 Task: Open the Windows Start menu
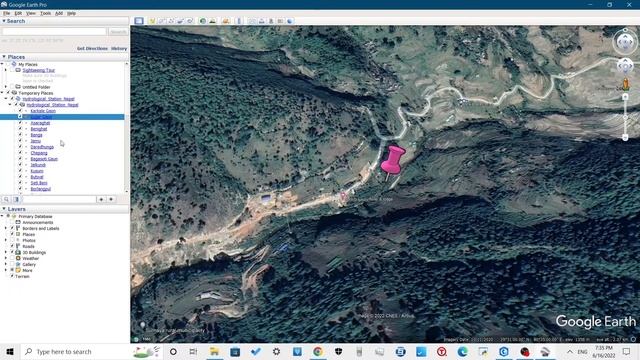pyautogui.click(x=10, y=351)
